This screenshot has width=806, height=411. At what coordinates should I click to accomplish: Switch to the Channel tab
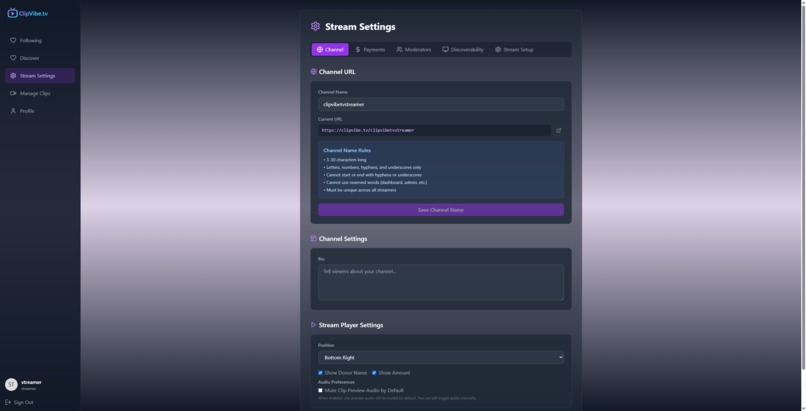coord(330,49)
